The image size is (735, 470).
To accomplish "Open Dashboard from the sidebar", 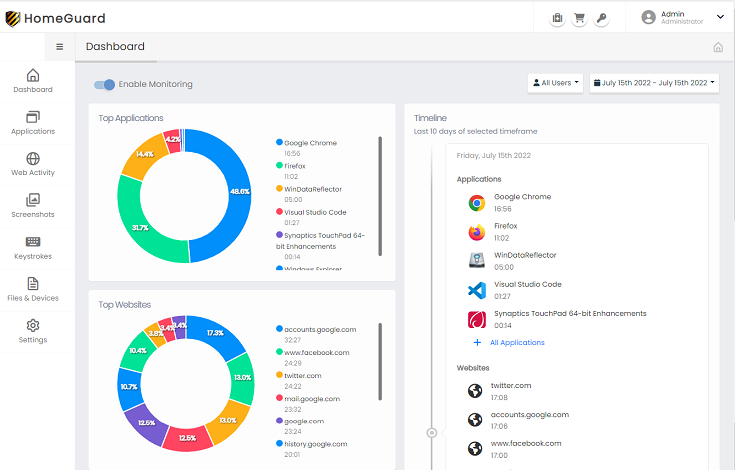I will click(33, 81).
